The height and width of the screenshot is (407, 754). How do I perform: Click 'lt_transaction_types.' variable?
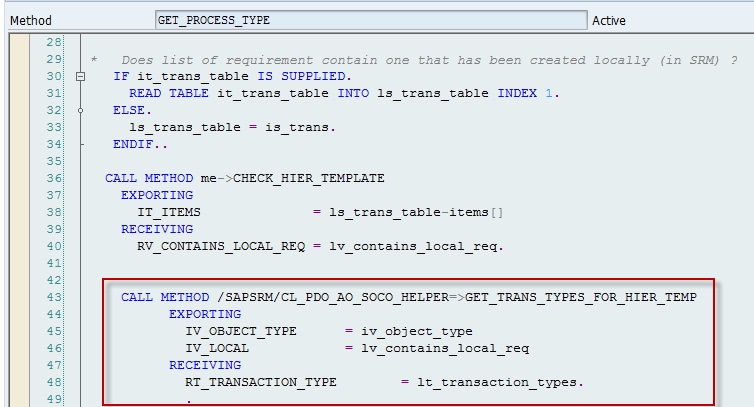click(x=500, y=383)
